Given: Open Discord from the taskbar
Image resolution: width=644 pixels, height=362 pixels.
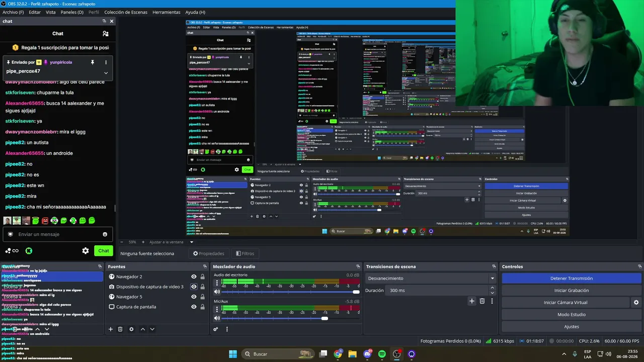Looking at the screenshot, I should (367, 354).
